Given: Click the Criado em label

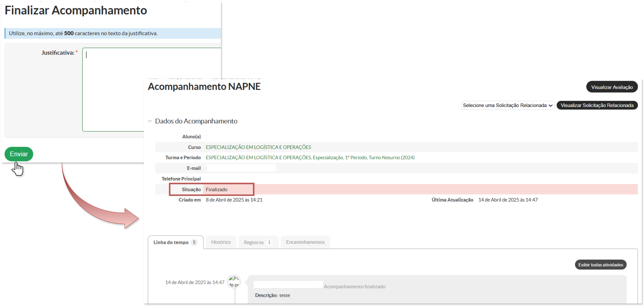Looking at the screenshot, I should (190, 200).
